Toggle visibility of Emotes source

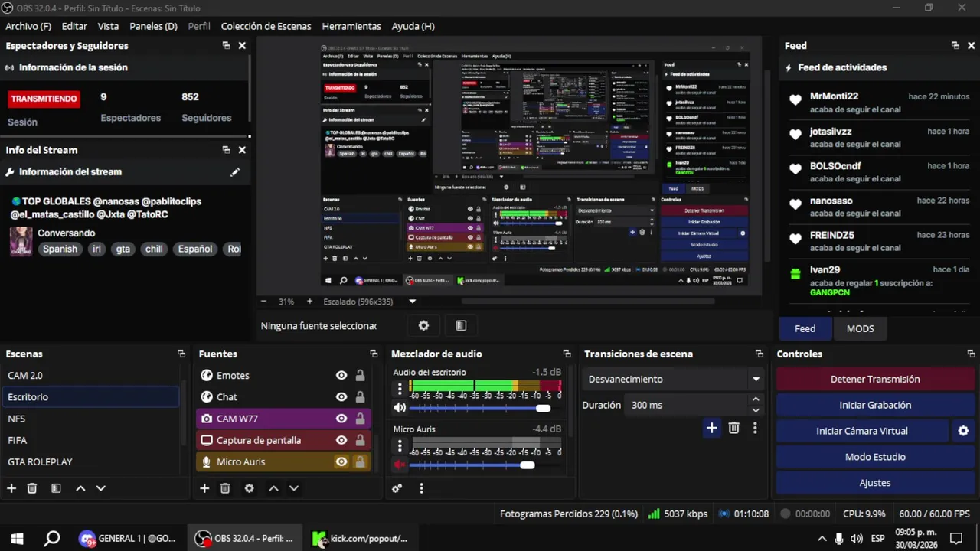coord(341,376)
